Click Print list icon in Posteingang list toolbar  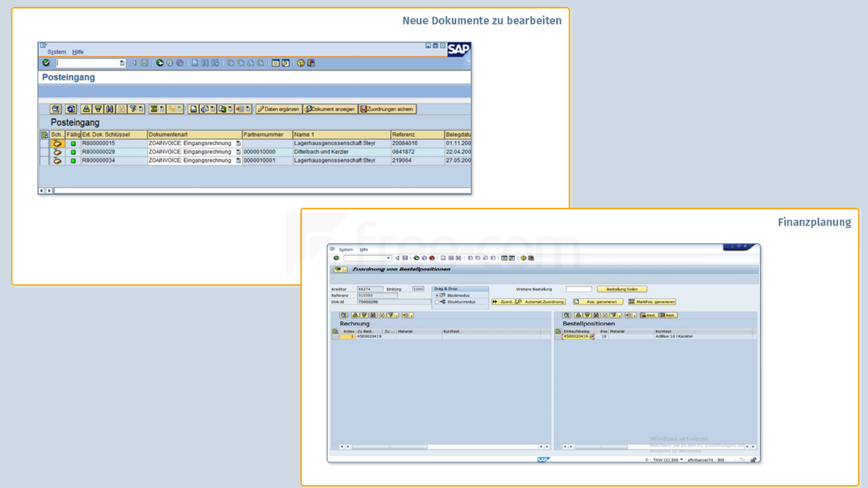(193, 109)
